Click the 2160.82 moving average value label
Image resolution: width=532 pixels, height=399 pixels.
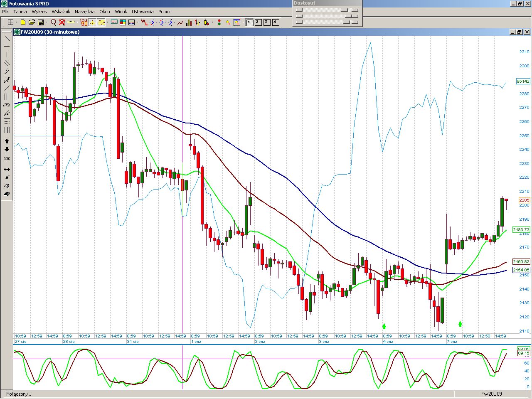pos(521,261)
